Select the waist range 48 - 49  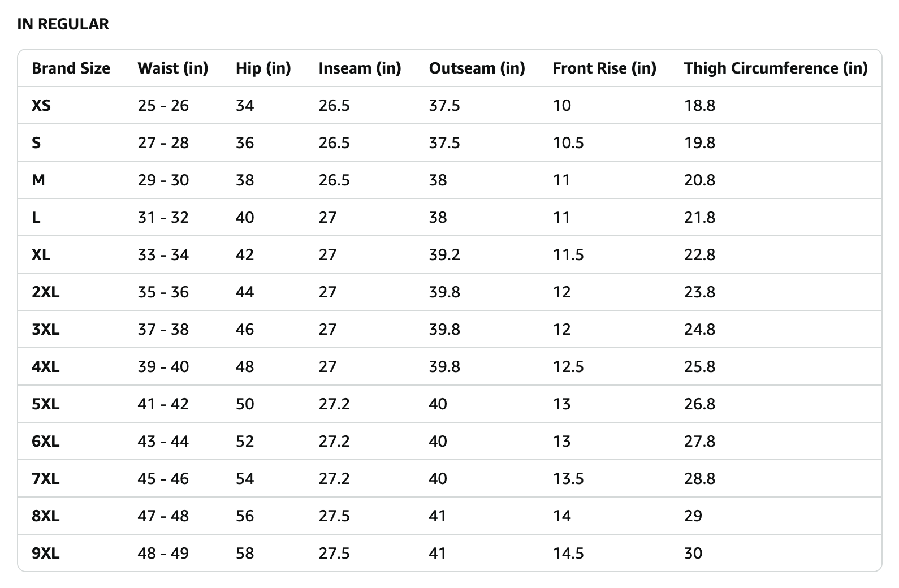coord(163,554)
